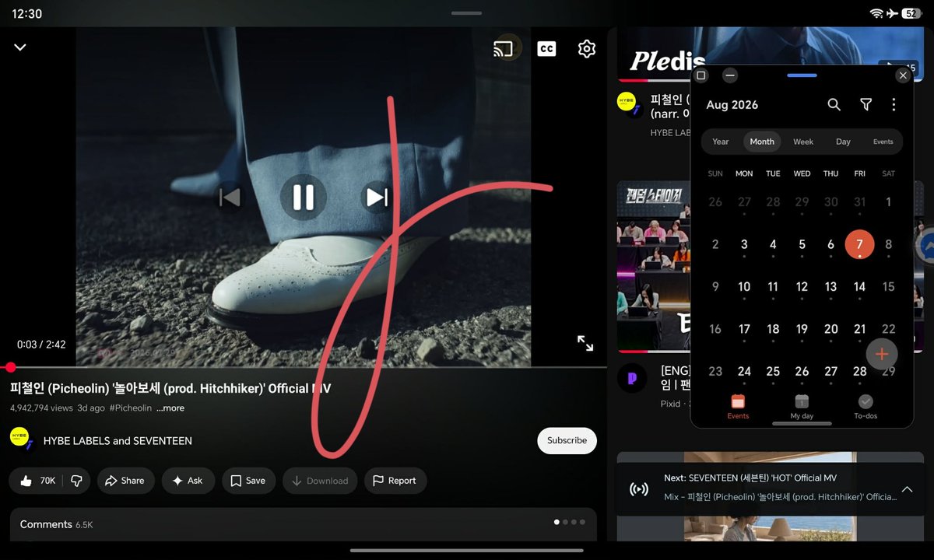Image resolution: width=934 pixels, height=560 pixels.
Task: Open the My day bottom tab
Action: pyautogui.click(x=802, y=407)
